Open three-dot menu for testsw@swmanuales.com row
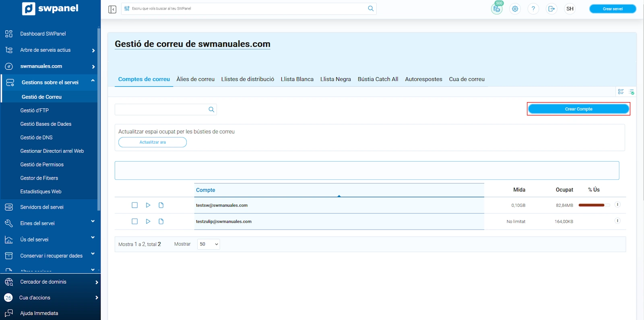This screenshot has width=644, height=320. click(x=617, y=205)
